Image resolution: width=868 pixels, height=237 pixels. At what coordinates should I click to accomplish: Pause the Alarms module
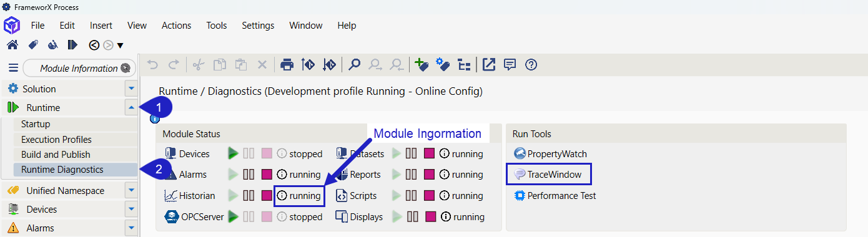coord(249,175)
